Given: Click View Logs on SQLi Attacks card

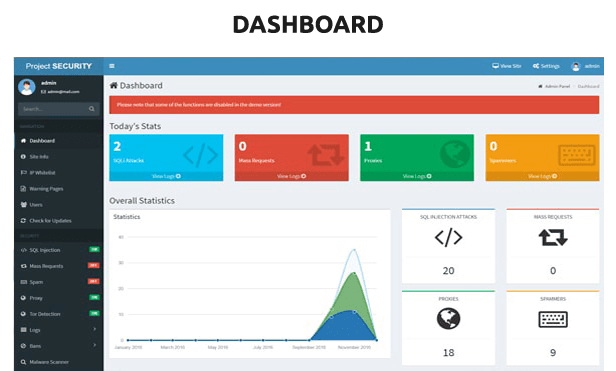Looking at the screenshot, I should (166, 176).
